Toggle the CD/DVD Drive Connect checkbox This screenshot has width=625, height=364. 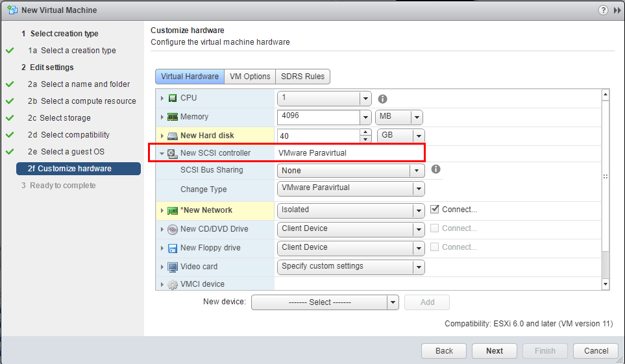click(x=435, y=228)
